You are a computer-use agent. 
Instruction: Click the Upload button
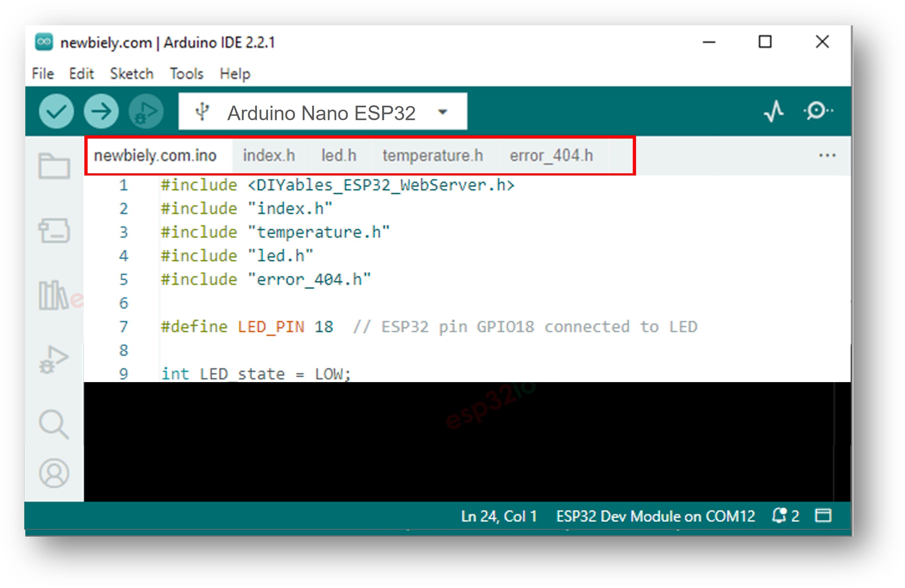click(x=100, y=111)
